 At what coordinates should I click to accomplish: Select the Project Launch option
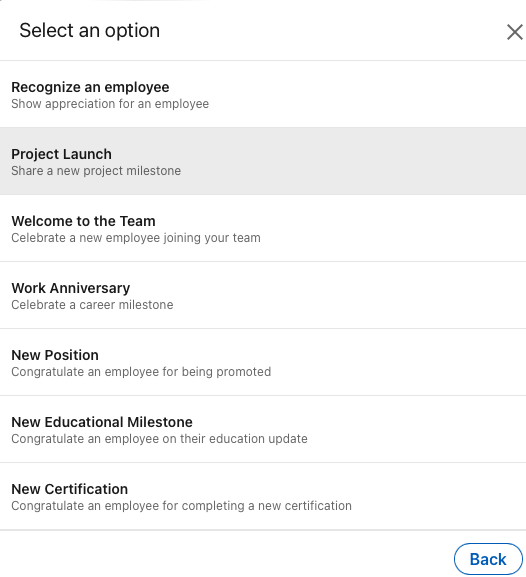(x=263, y=161)
